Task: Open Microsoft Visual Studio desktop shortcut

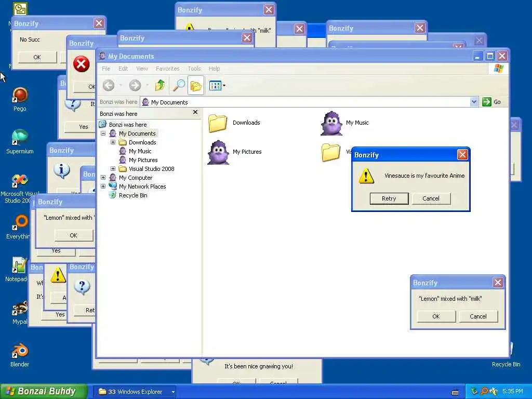Action: 20,189
